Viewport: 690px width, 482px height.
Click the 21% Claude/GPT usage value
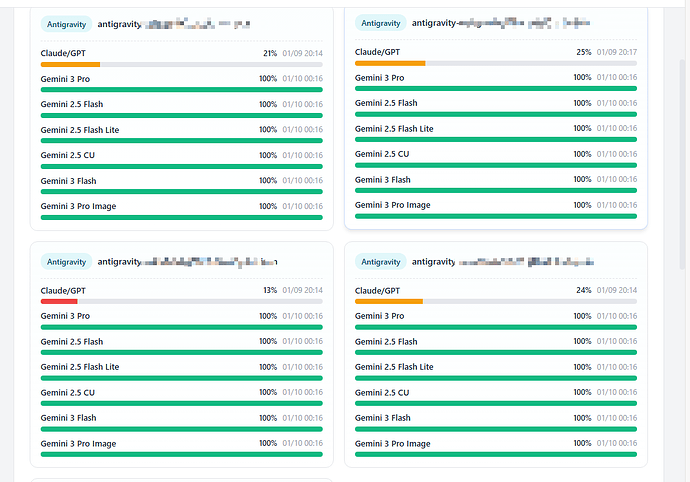click(x=270, y=53)
